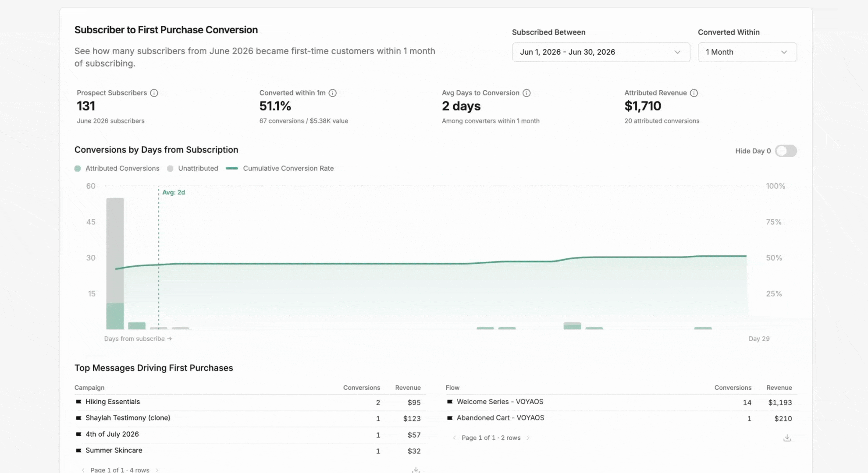This screenshot has height=473, width=868.
Task: Download the Flow table data
Action: pos(787,438)
